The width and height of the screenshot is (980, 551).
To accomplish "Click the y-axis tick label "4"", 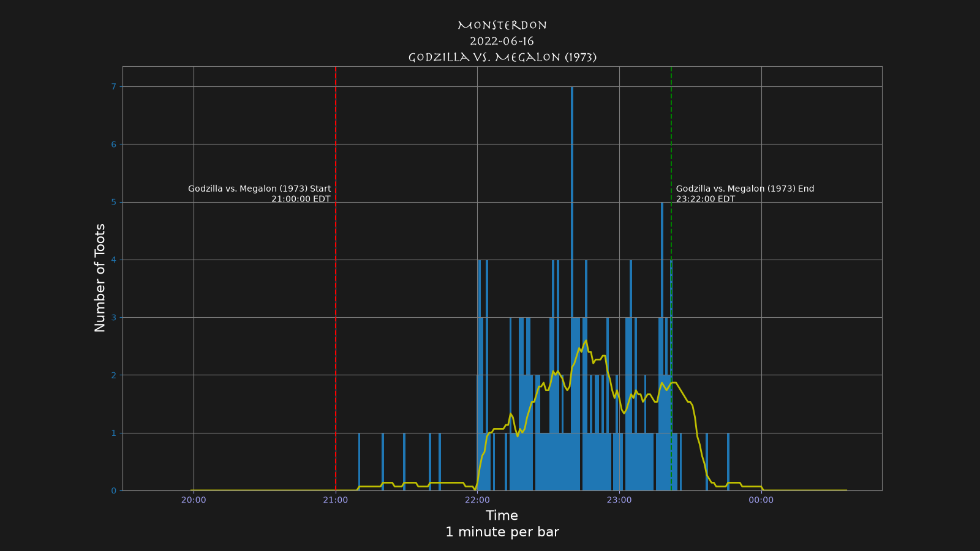I will pos(113,260).
